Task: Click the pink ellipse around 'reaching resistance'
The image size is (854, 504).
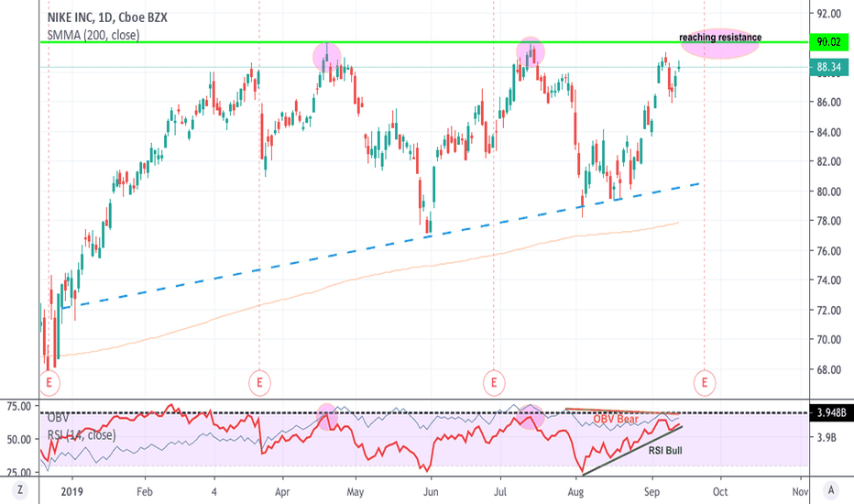Action: (x=719, y=44)
